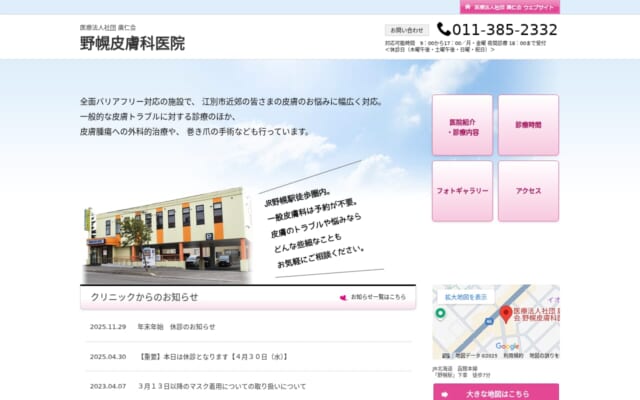The image size is (640, 400).
Task: Click the Google logo on the map
Action: (507, 346)
